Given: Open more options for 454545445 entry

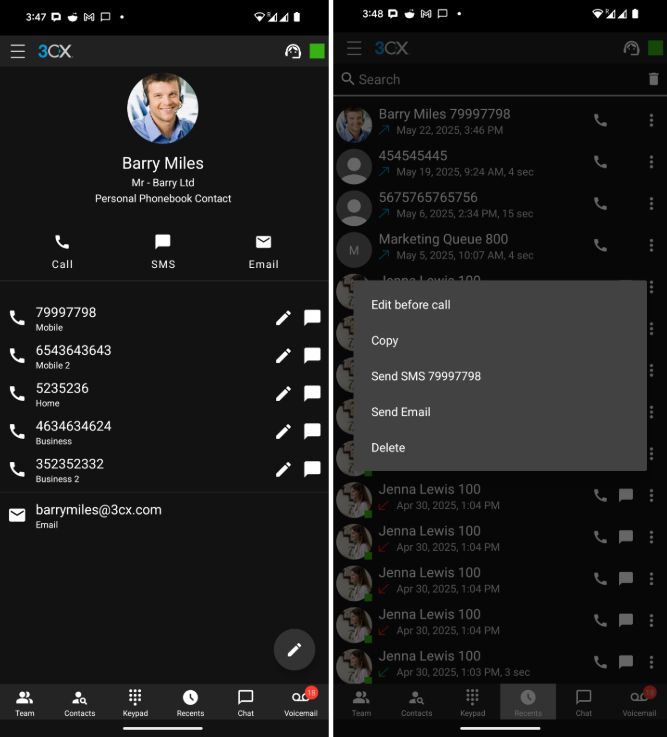Looking at the screenshot, I should (651, 162).
